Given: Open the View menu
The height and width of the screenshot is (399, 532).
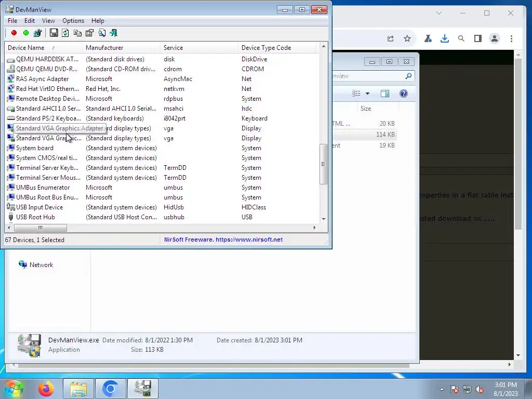Looking at the screenshot, I should coord(48,21).
